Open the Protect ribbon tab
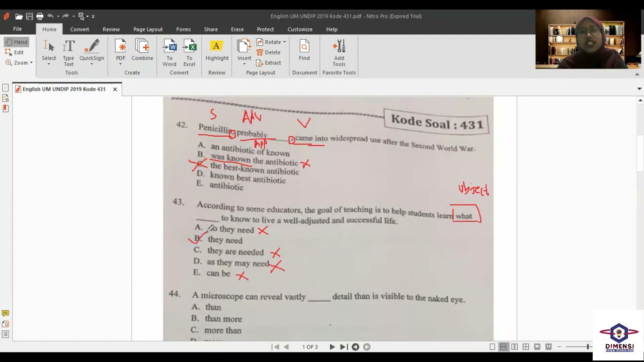Screen dimensions: 644x362 click(x=266, y=29)
